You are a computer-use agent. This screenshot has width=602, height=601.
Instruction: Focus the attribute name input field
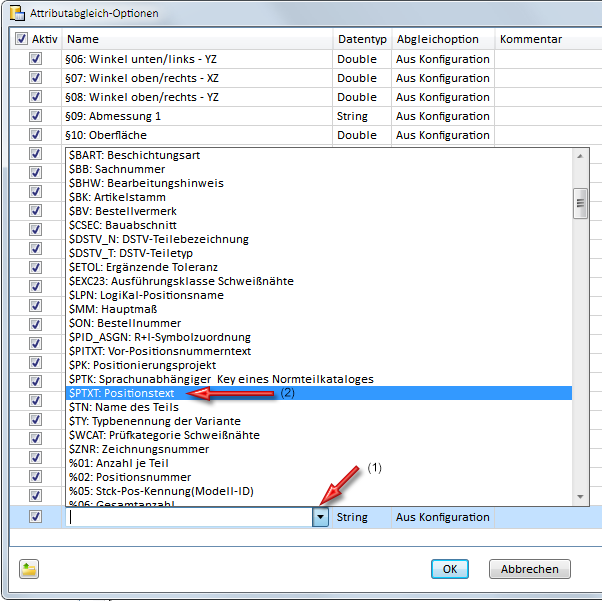[x=189, y=517]
